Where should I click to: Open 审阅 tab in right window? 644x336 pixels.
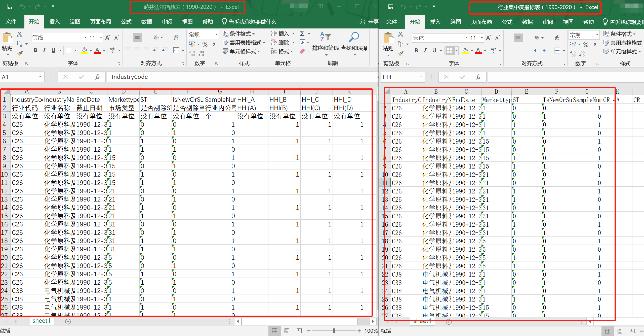548,22
